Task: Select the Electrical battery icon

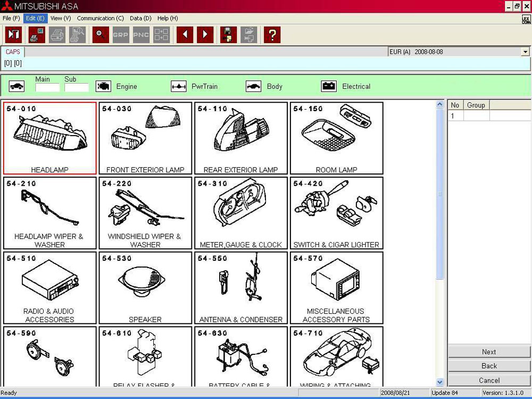Action: (x=329, y=86)
